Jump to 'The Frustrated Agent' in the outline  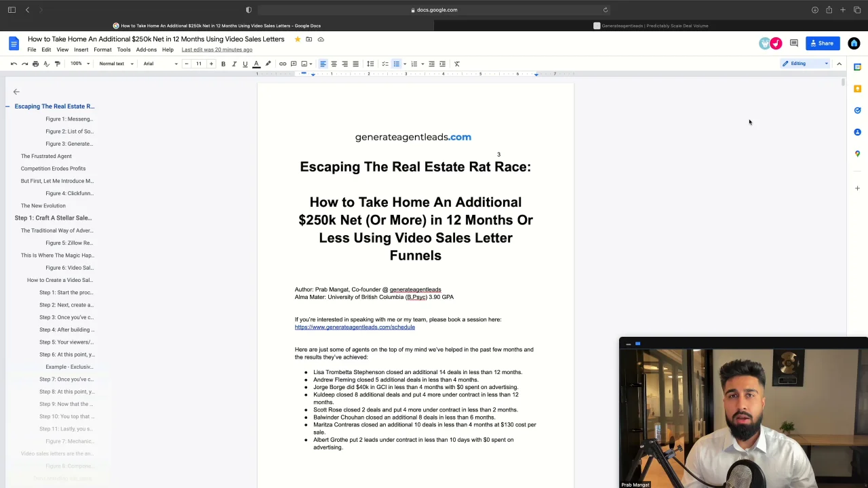[46, 156]
